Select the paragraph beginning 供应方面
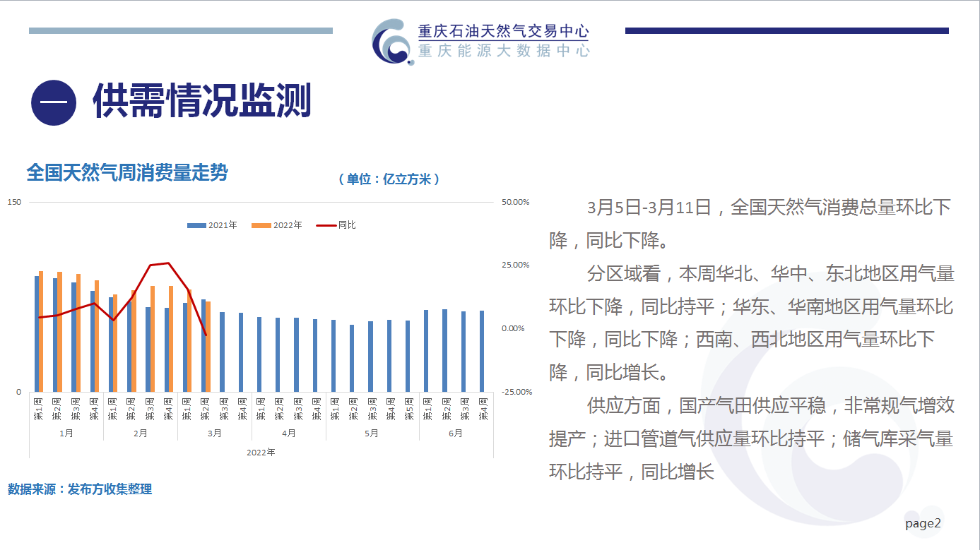 click(752, 438)
